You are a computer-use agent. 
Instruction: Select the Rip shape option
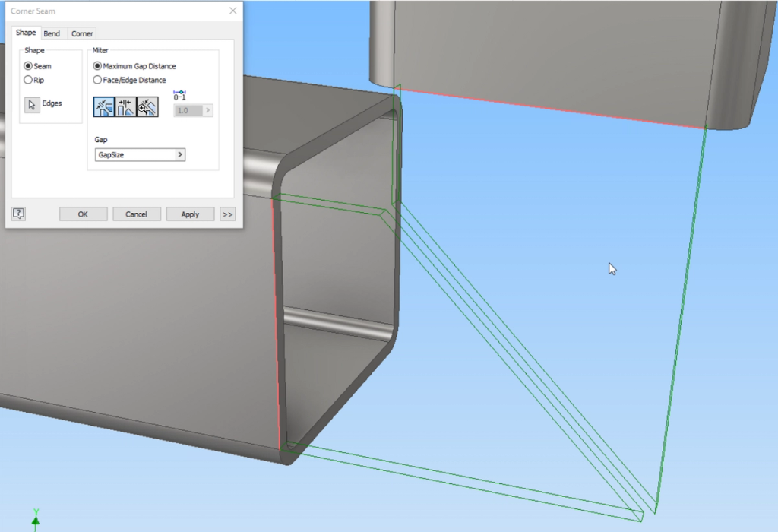pos(28,79)
